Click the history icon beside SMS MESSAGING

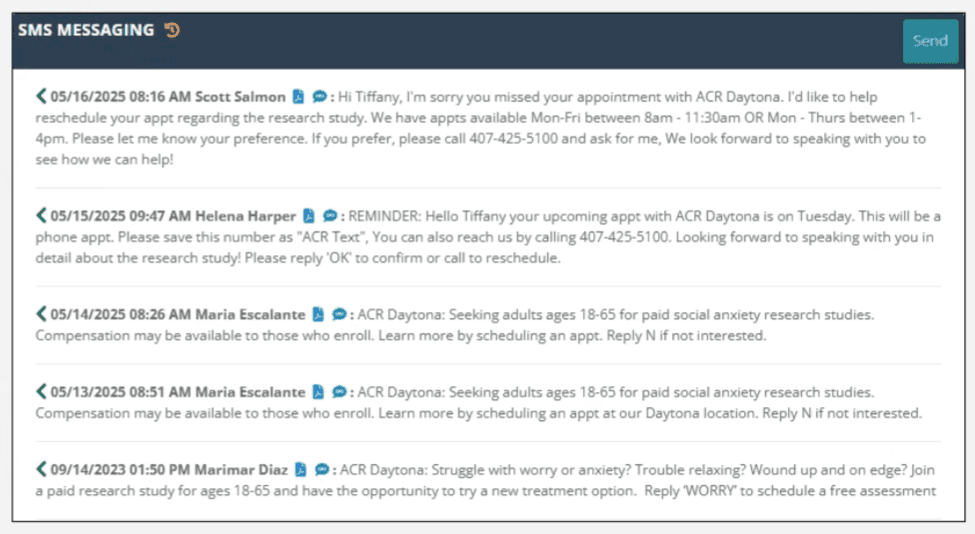tap(172, 30)
